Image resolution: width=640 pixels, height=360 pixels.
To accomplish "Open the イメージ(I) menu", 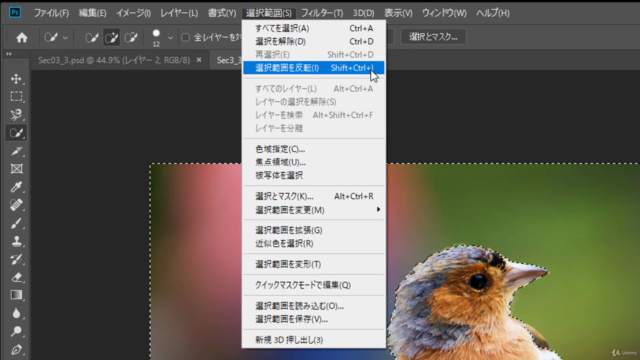I will (x=133, y=13).
